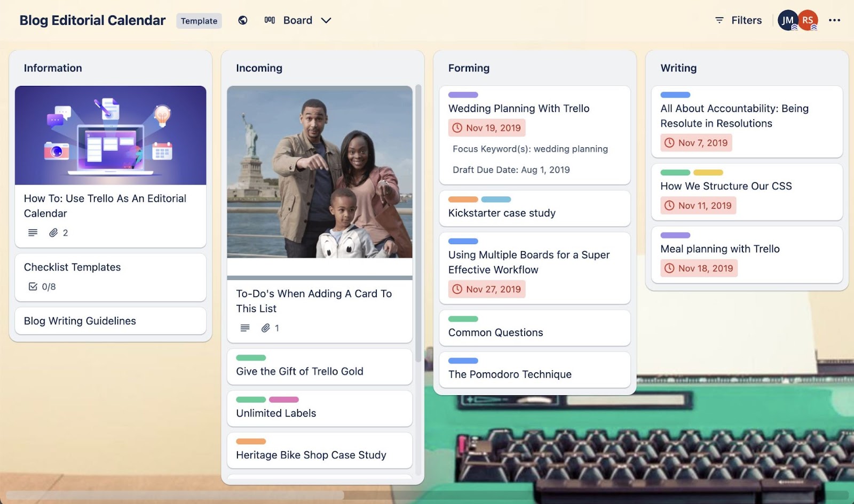Open the Blog Writing Guidelines card

(x=80, y=321)
